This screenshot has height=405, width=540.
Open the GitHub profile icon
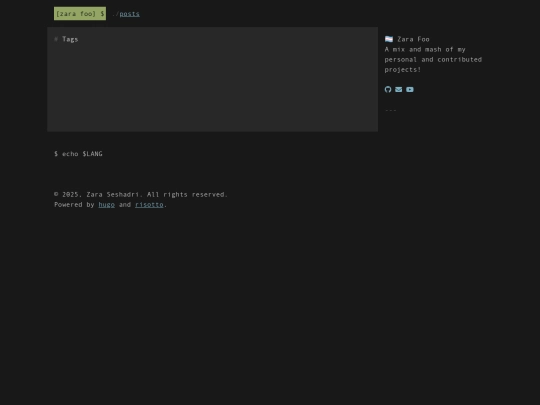388,90
